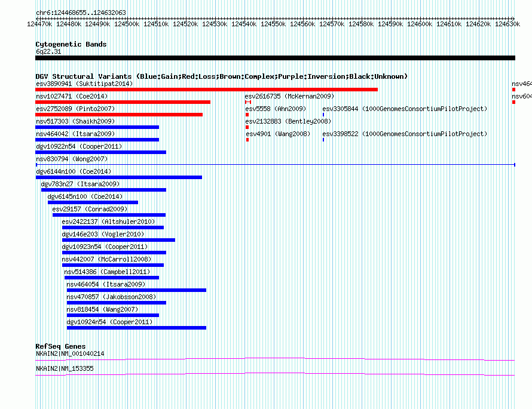Select the blue dgv6144n100 gain bar

(x=118, y=177)
